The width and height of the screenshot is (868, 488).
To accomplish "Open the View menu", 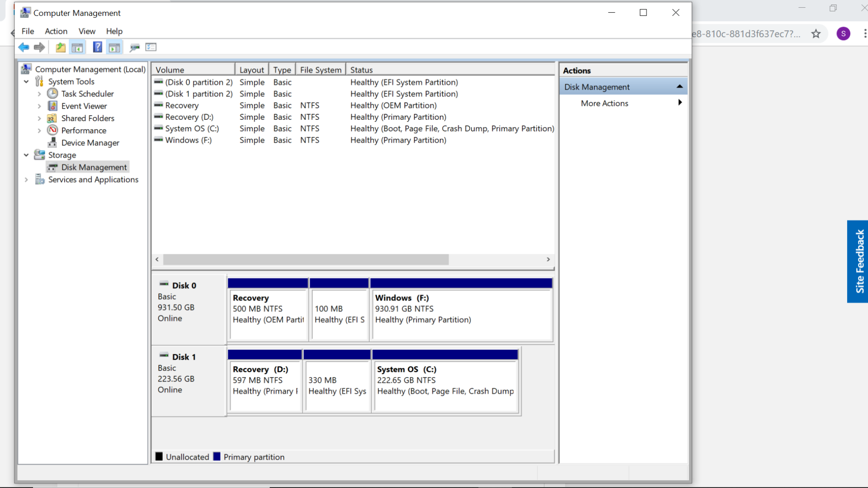I will click(x=87, y=31).
